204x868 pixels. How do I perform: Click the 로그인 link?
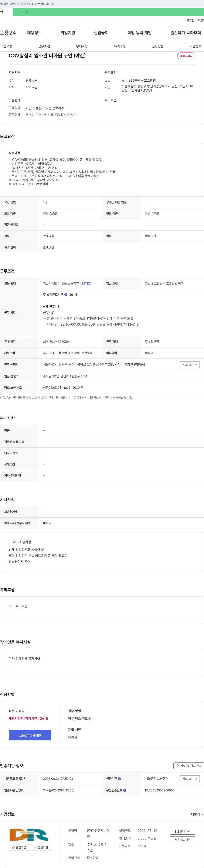(190, 21)
